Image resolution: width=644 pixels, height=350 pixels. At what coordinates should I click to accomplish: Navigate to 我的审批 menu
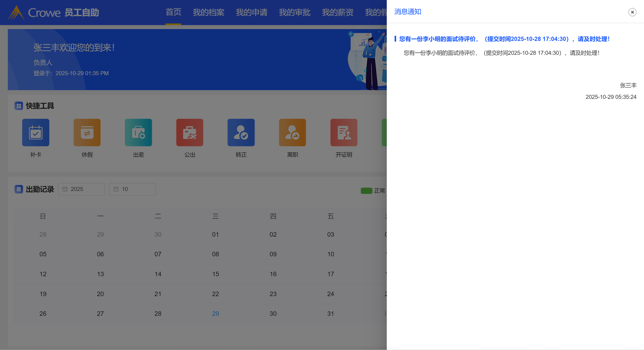coord(295,12)
